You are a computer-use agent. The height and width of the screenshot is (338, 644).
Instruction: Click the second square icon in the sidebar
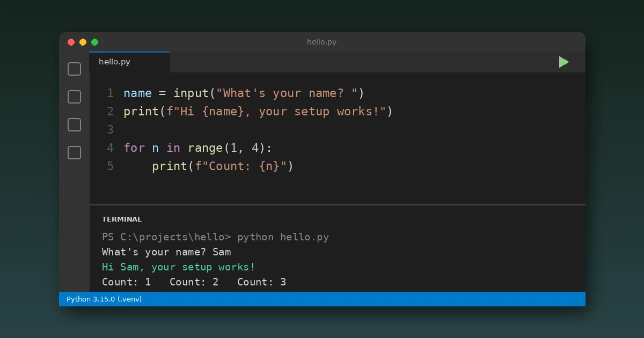point(74,97)
